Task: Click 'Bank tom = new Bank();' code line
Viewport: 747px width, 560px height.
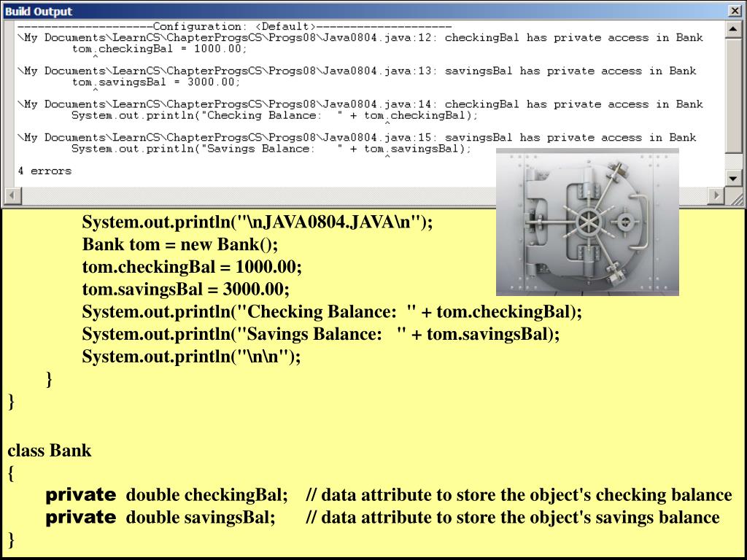Action: point(180,245)
